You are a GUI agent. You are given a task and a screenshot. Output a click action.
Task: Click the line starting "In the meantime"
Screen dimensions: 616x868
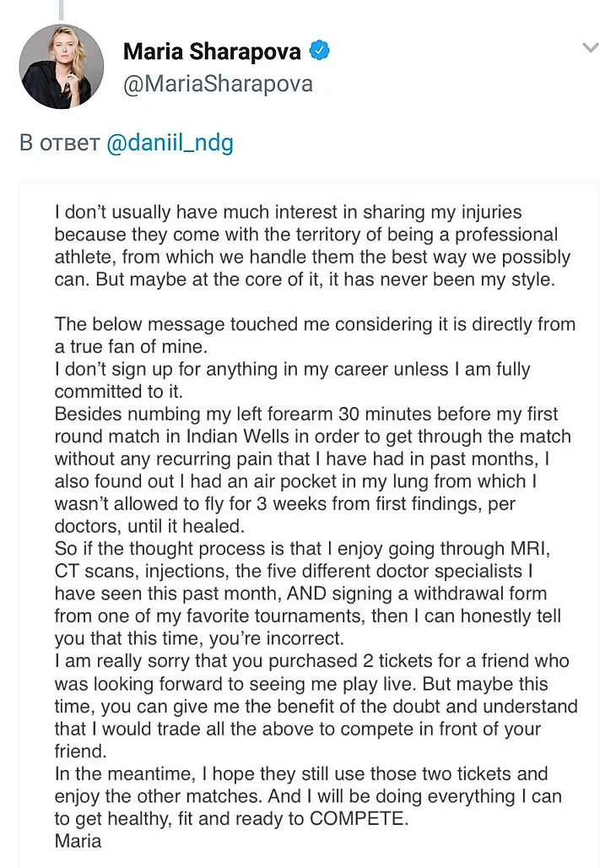(x=301, y=773)
